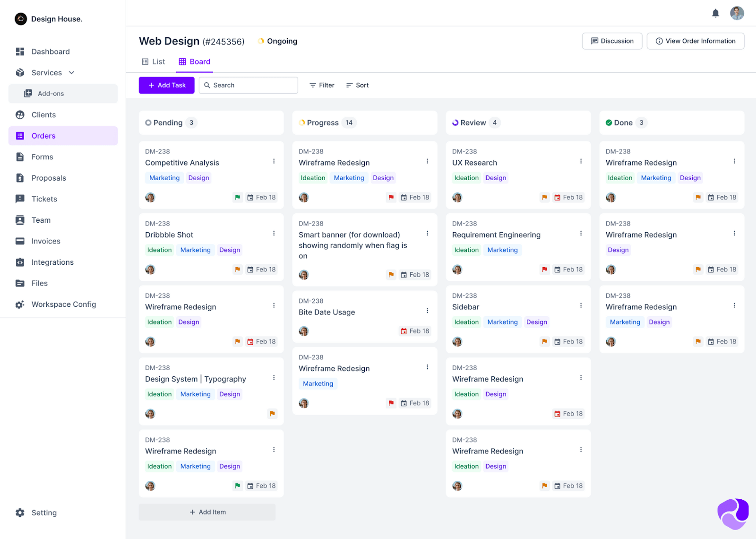The width and height of the screenshot is (756, 539).
Task: Open the user profile avatar
Action: (737, 13)
